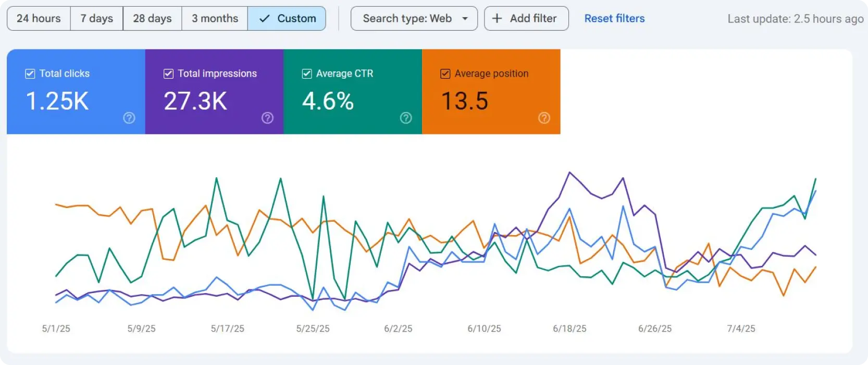Toggle the Average position checkbox
This screenshot has width=868, height=365.
point(445,74)
